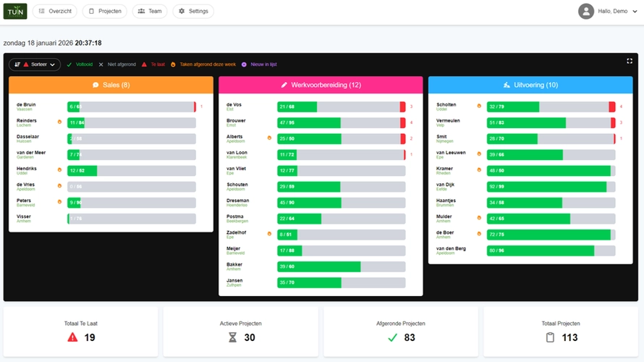
Task: Click the flame icon next to Reinders
Action: click(x=59, y=122)
